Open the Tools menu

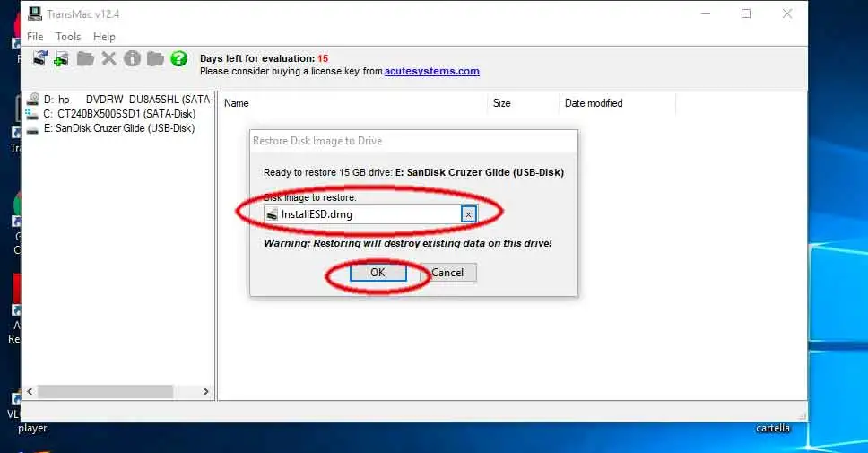(68, 37)
